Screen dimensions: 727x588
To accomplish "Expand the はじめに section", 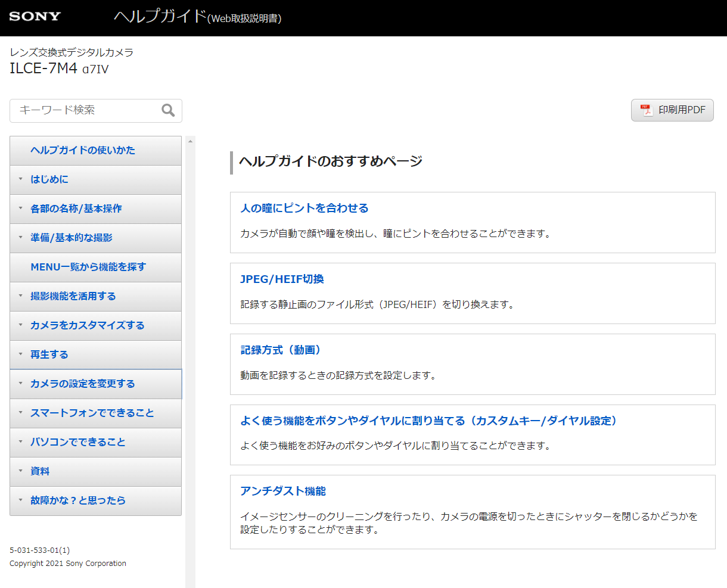I will 49,179.
